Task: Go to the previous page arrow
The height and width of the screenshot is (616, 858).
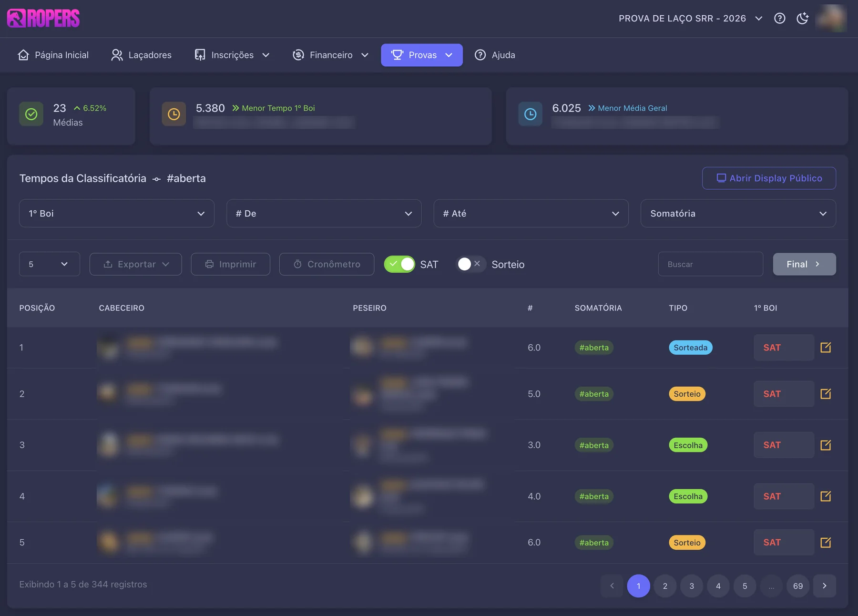Action: pos(612,585)
